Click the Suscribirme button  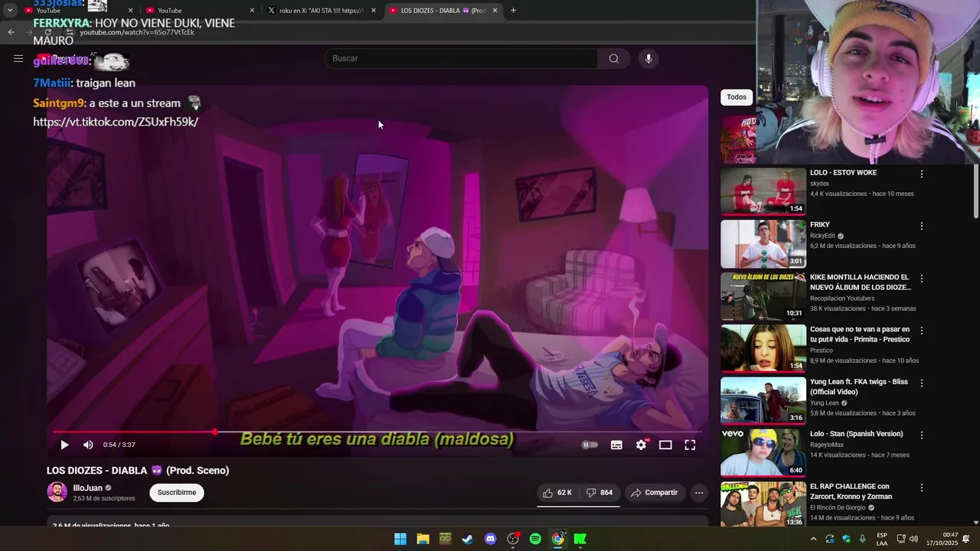tap(177, 493)
